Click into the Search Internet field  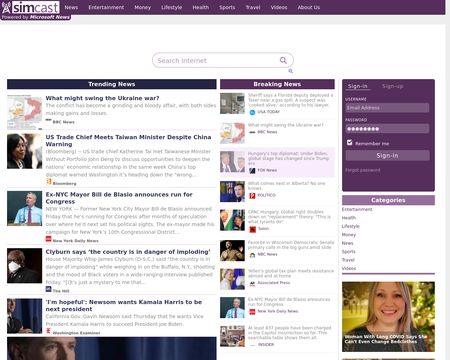point(217,60)
